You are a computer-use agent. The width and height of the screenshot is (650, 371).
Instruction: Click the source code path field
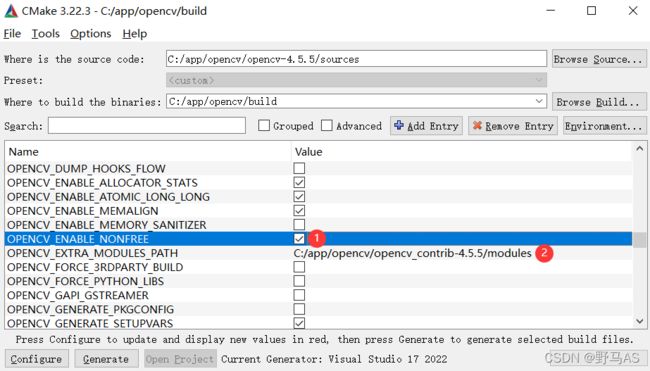point(356,59)
